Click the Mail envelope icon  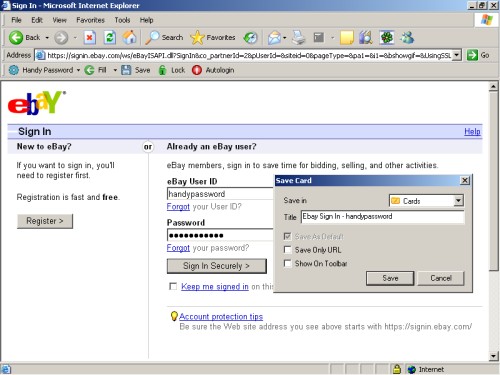274,38
